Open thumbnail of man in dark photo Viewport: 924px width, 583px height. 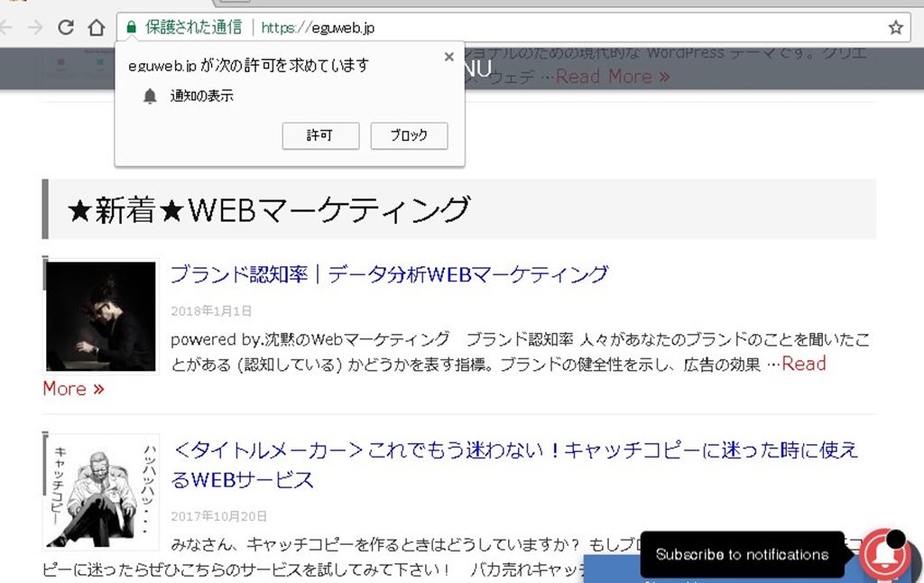(101, 316)
